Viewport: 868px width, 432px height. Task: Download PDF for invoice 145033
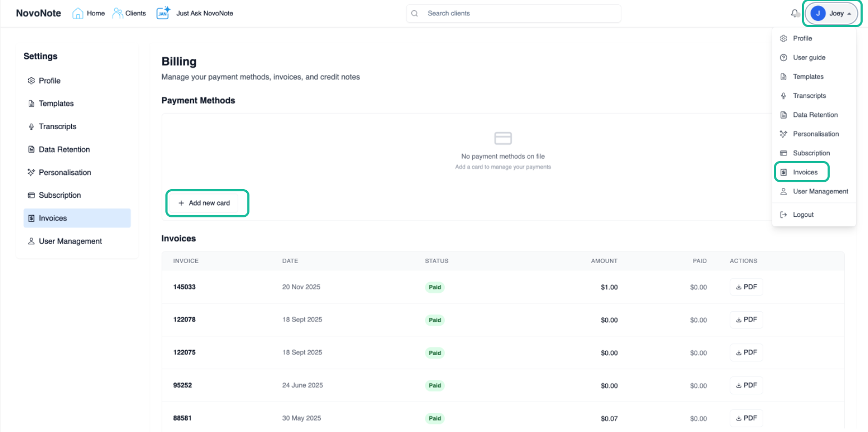coord(746,287)
